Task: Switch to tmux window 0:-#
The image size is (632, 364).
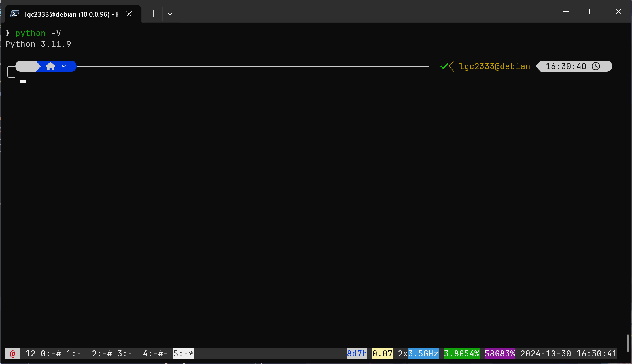Action: pos(51,354)
